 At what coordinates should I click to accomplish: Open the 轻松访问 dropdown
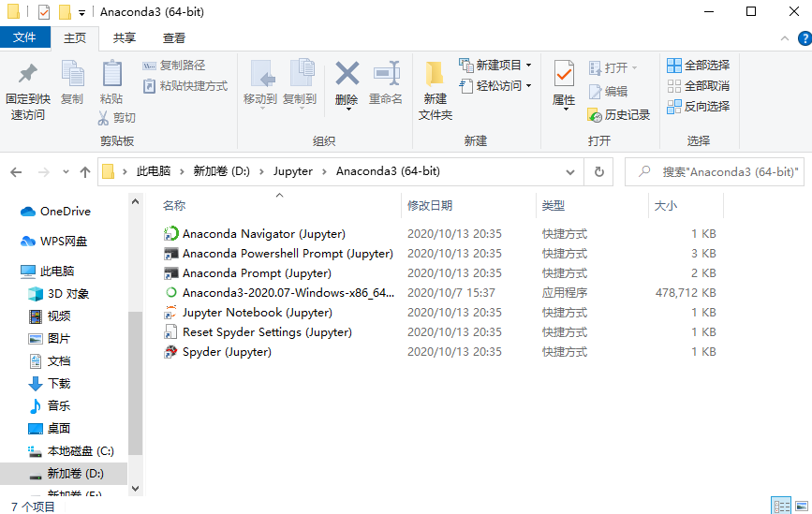coord(495,86)
